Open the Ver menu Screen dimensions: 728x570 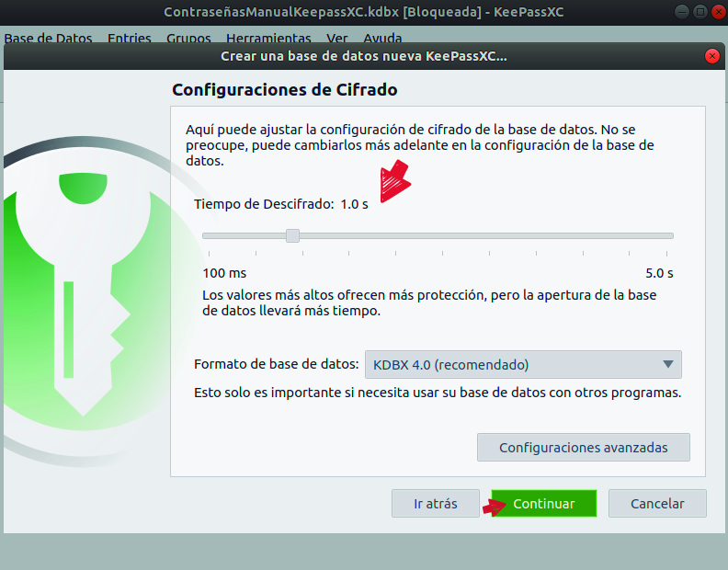[x=337, y=38]
